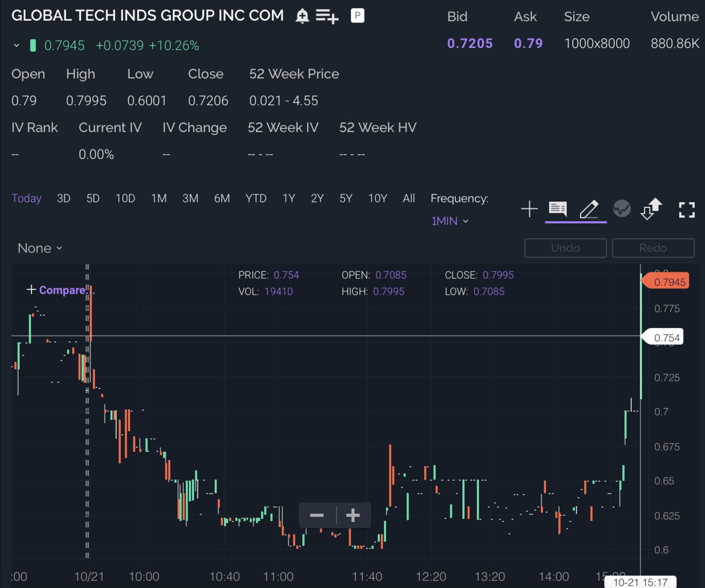Show the All time range
This screenshot has width=705, height=588.
coord(409,198)
